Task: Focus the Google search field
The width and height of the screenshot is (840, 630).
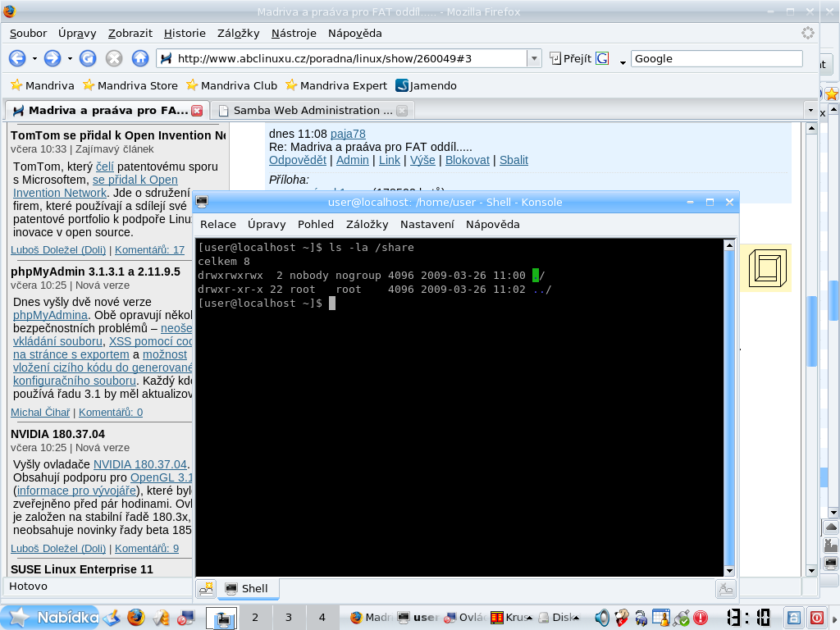Action: [x=717, y=58]
